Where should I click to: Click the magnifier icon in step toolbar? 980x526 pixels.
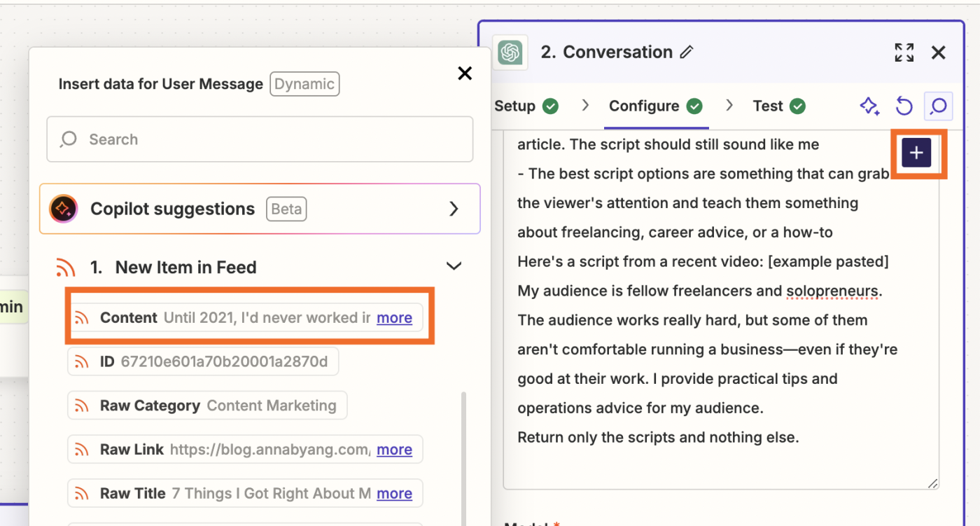click(x=937, y=106)
